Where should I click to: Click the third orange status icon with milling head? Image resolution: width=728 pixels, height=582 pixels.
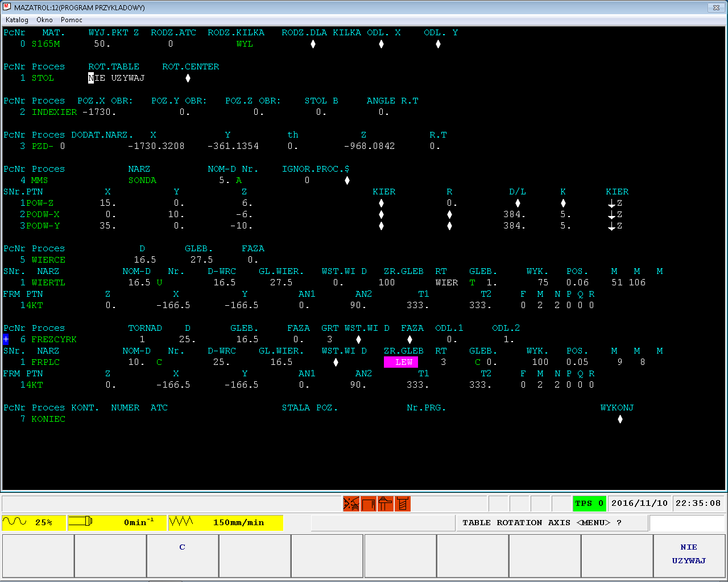point(385,504)
